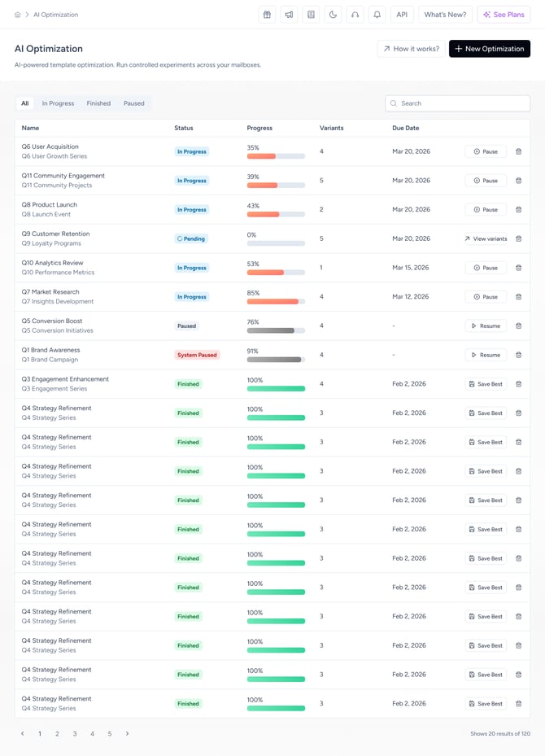Pause the Q11 Community Engagement optimization

(x=486, y=181)
